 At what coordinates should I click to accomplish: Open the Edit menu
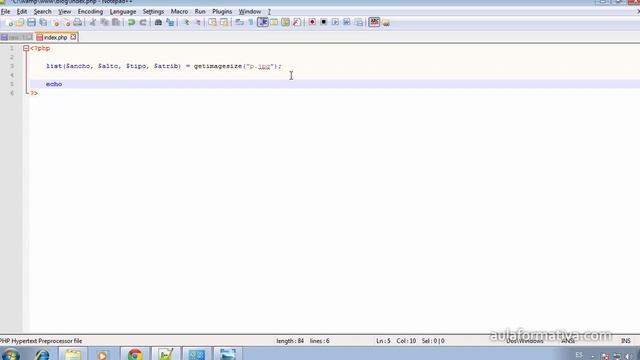point(22,11)
